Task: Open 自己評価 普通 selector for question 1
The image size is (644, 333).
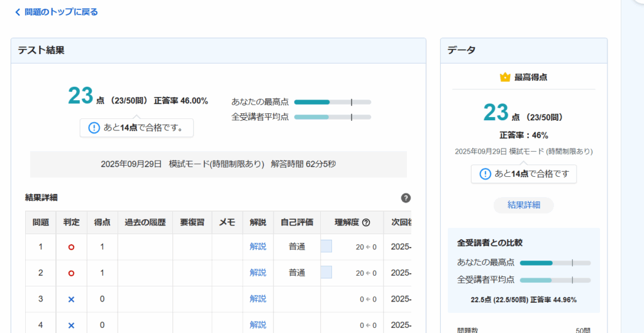Action: [x=297, y=247]
